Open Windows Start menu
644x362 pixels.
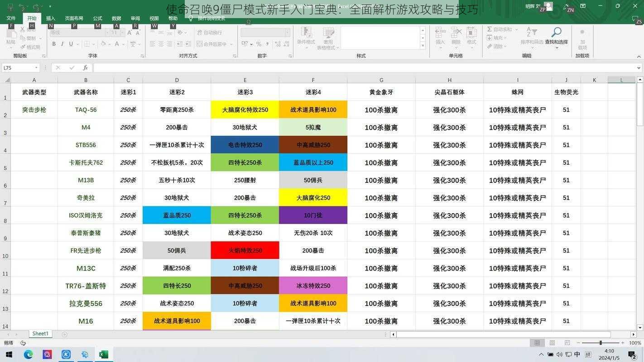coord(9,354)
